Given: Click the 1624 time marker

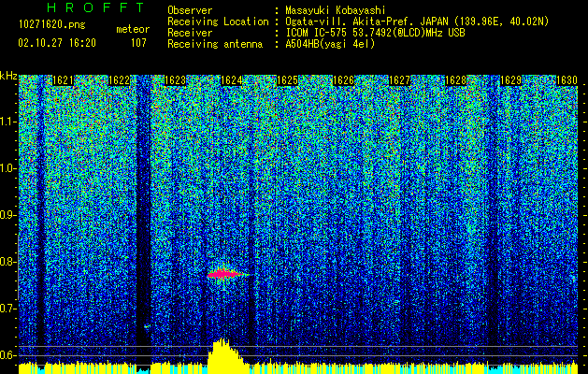Looking at the screenshot, I should [x=231, y=80].
